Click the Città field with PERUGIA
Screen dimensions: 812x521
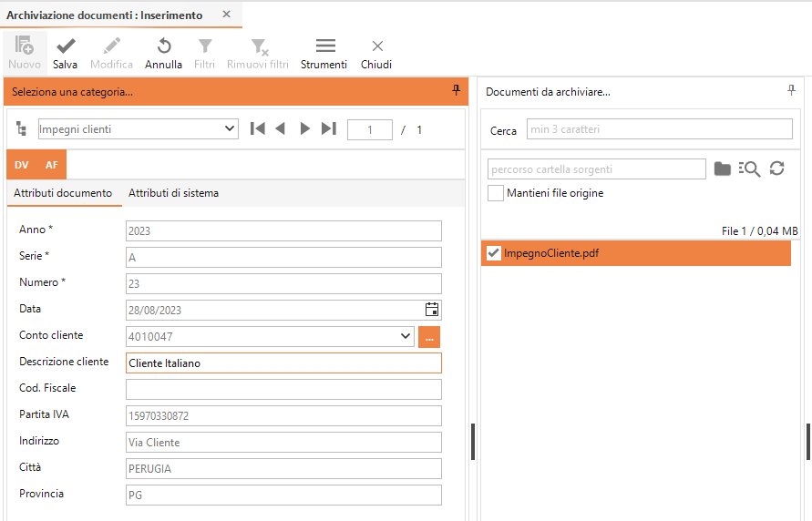tap(283, 468)
